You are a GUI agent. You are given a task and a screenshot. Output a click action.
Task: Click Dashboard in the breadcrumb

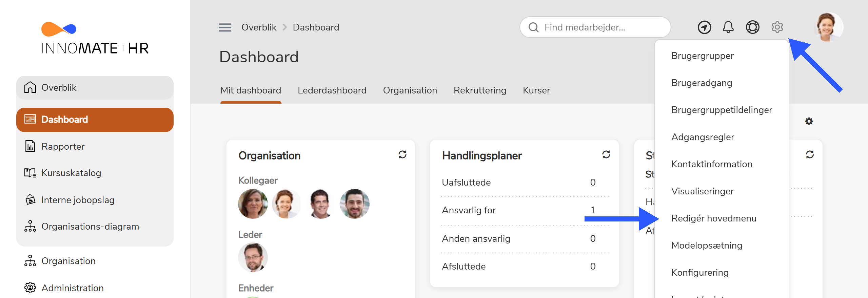pos(316,27)
